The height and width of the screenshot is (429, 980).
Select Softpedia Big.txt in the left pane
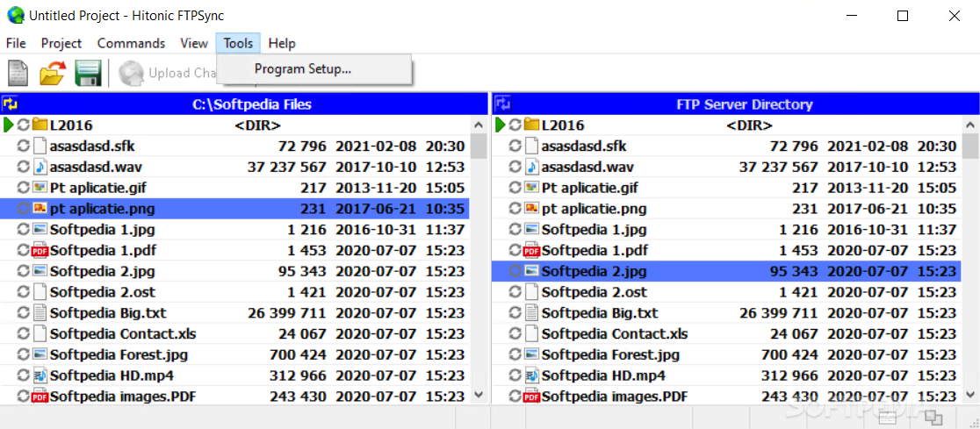pyautogui.click(x=235, y=313)
